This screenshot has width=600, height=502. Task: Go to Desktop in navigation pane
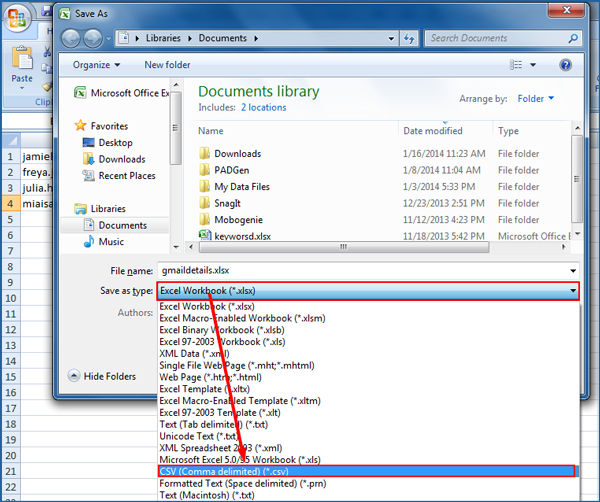tap(108, 143)
